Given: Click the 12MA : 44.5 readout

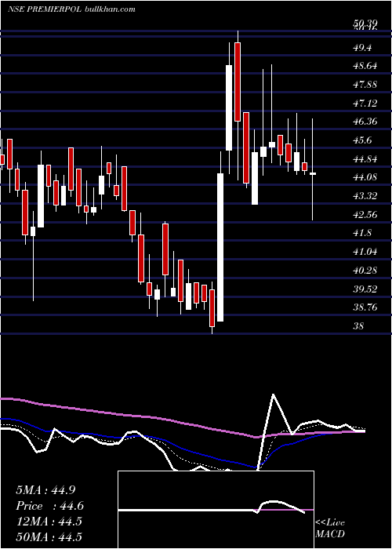Looking at the screenshot, I should pos(49,522).
